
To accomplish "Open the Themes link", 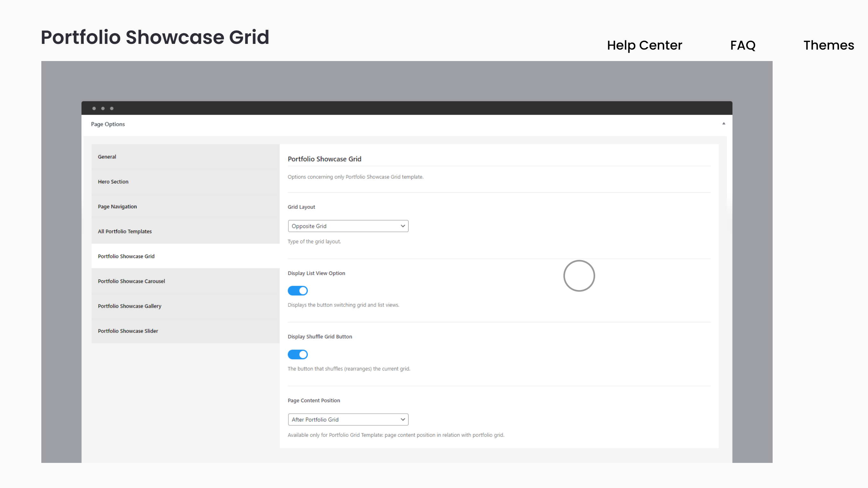I will (829, 45).
